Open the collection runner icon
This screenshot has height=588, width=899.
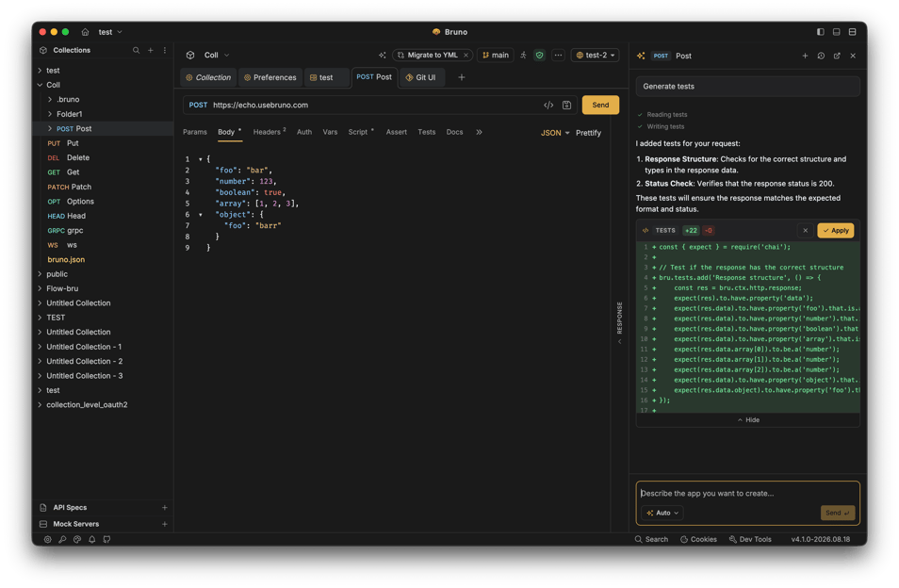[x=523, y=55]
